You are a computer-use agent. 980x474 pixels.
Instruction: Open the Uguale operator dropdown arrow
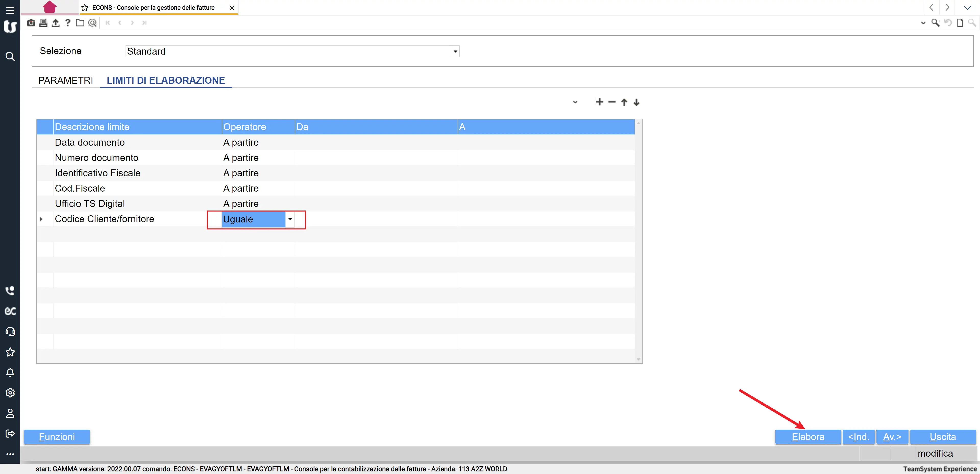(x=290, y=219)
